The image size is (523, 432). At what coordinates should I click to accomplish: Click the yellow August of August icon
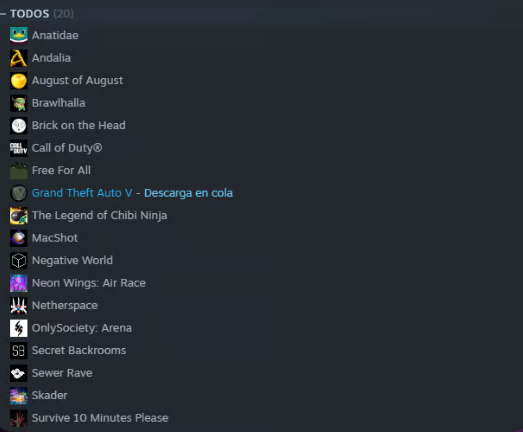coord(19,80)
